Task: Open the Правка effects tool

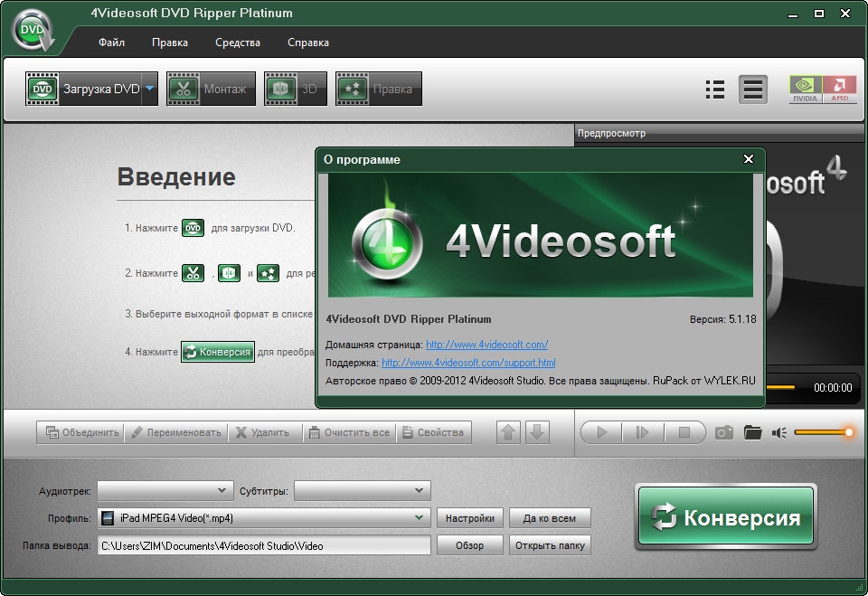Action: (379, 89)
